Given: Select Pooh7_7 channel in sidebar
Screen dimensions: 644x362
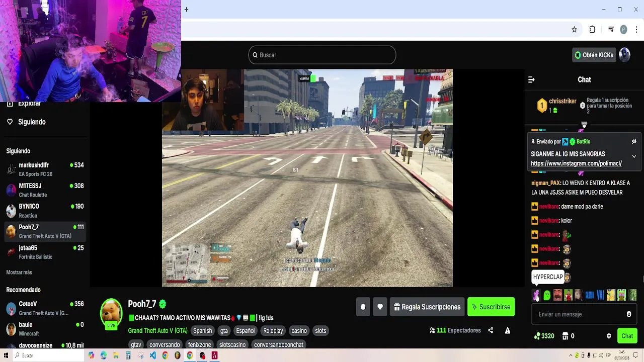Looking at the screenshot, I should 45,231.
